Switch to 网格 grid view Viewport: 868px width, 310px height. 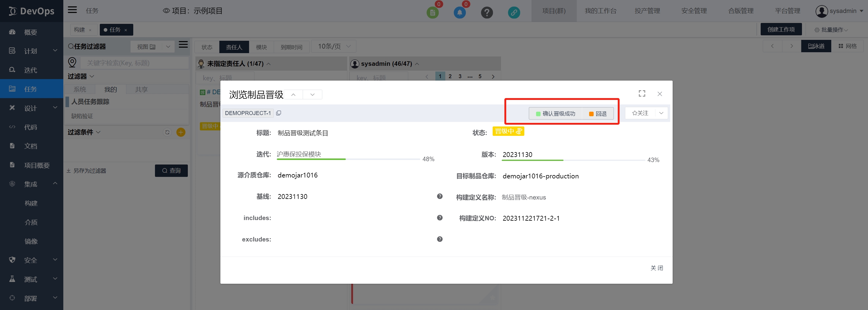coord(847,46)
